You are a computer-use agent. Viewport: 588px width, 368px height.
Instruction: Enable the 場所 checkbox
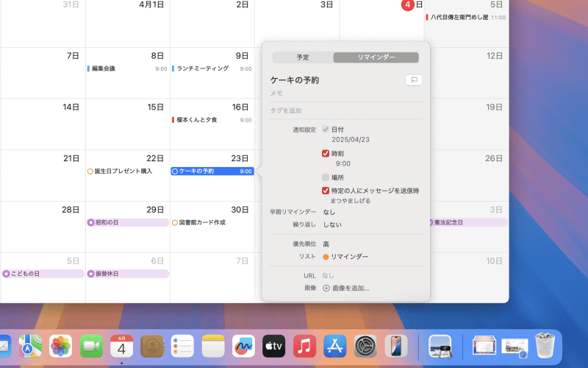[x=326, y=177]
